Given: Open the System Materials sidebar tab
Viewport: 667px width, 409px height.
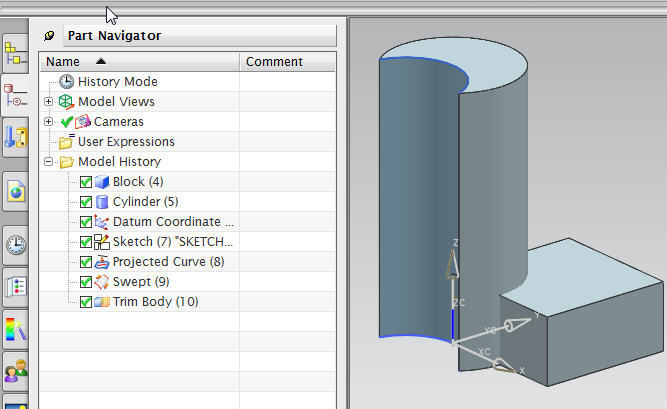Looking at the screenshot, I should pyautogui.click(x=16, y=286).
